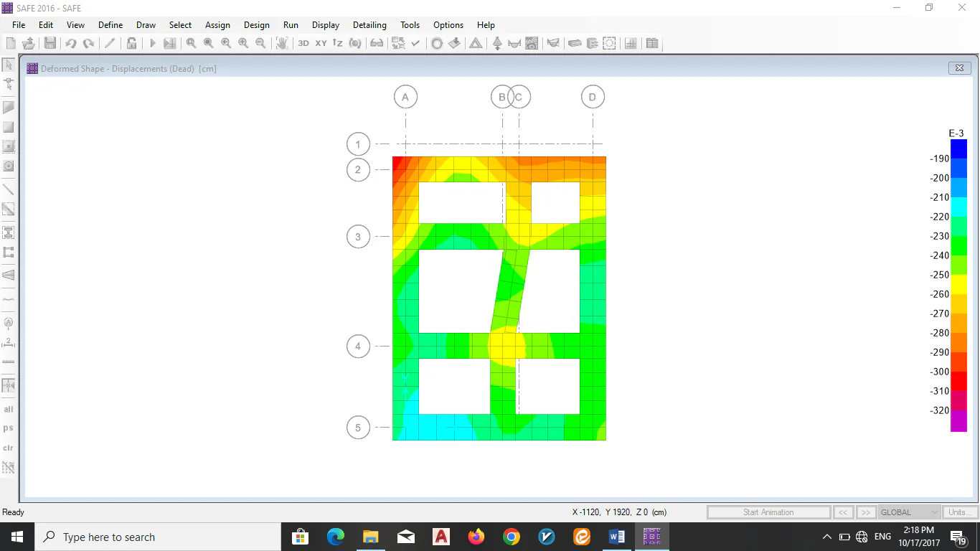Select the Pan hand tool
The image size is (980, 551).
[x=282, y=43]
